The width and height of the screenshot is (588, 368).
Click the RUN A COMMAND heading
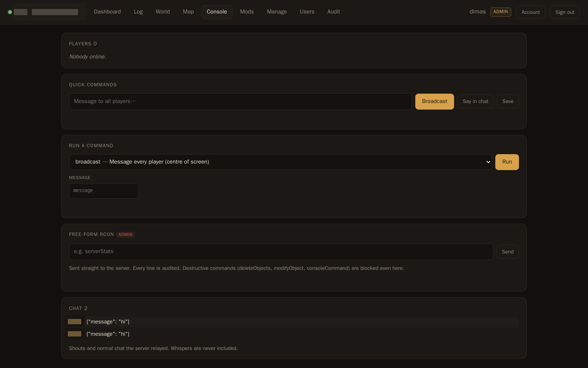point(91,146)
